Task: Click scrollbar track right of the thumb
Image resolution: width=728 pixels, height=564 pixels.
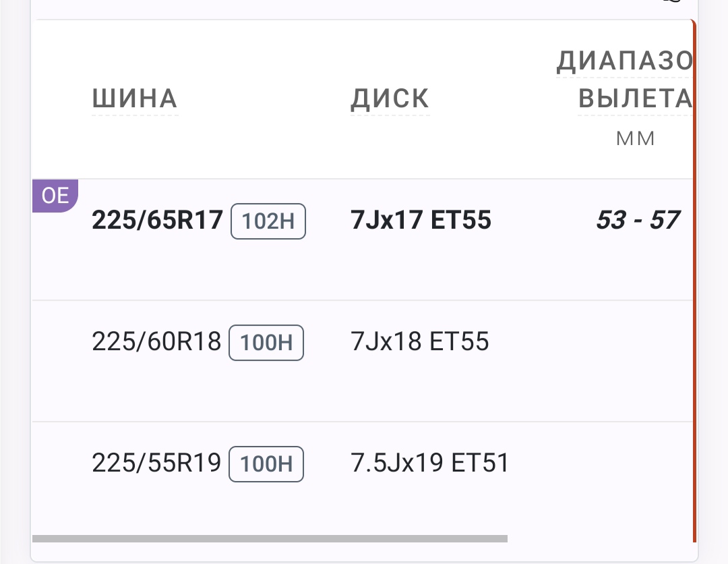Action: [600, 538]
